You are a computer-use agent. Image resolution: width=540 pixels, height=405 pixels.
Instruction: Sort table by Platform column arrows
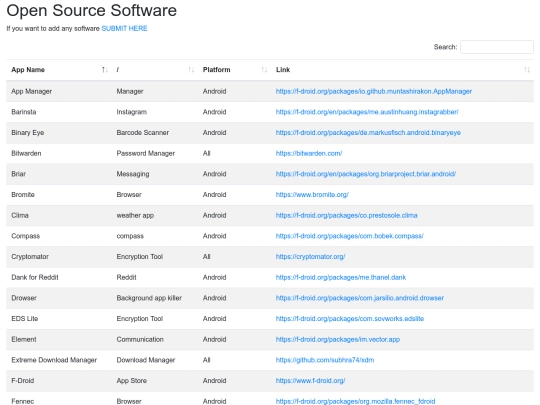click(264, 70)
